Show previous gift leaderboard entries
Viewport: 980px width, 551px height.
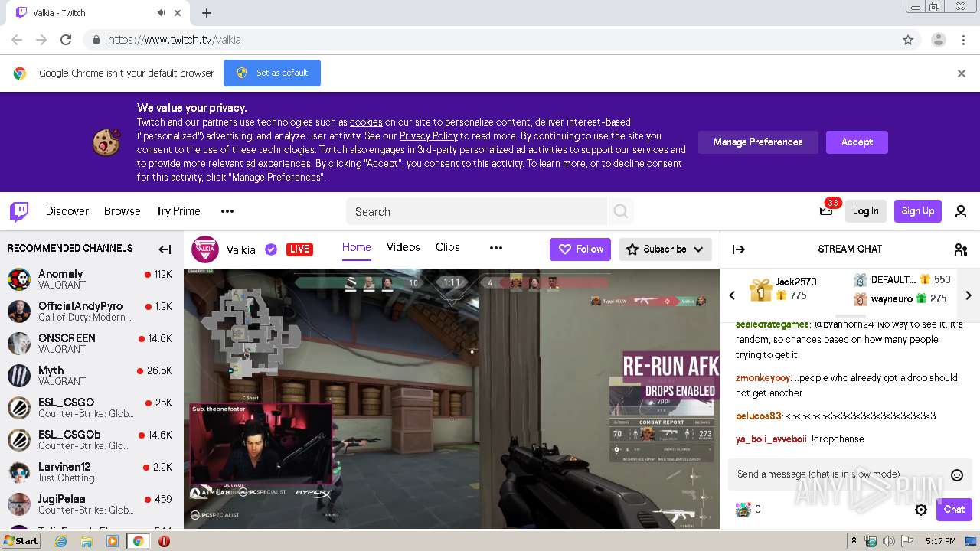732,295
